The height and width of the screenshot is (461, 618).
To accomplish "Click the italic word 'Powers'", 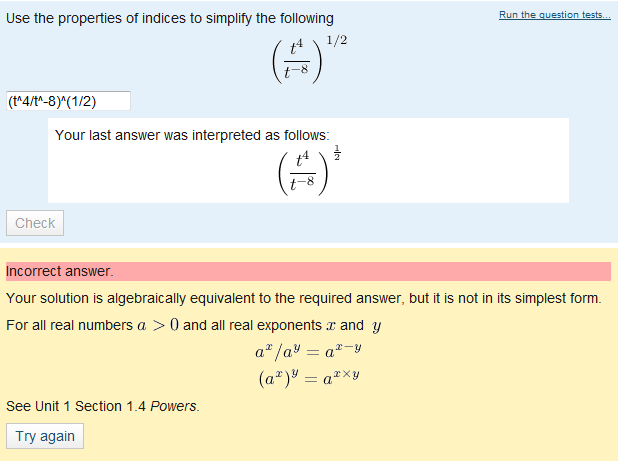I will point(173,406).
